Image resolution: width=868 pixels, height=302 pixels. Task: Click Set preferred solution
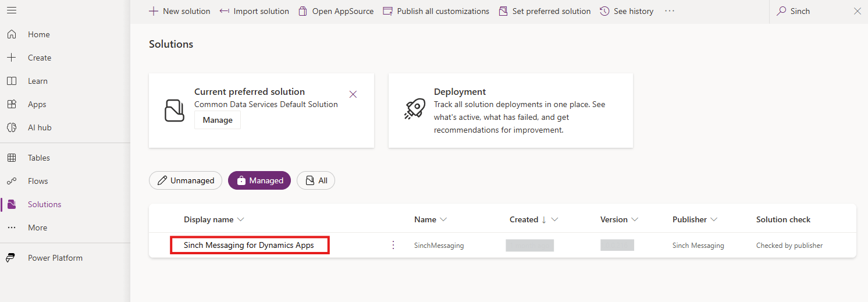point(545,11)
